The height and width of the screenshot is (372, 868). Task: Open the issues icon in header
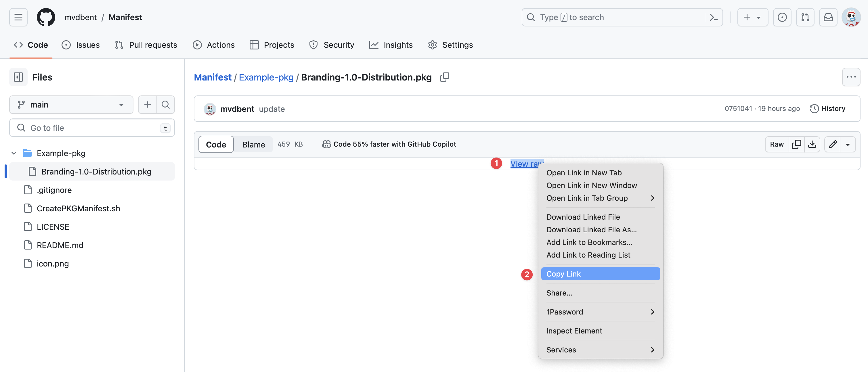(x=782, y=17)
